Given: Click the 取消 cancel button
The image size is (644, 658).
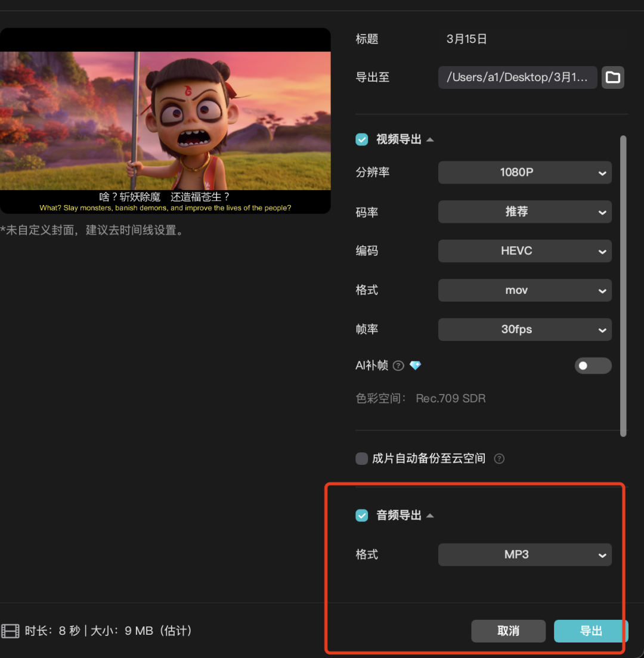Looking at the screenshot, I should click(508, 631).
